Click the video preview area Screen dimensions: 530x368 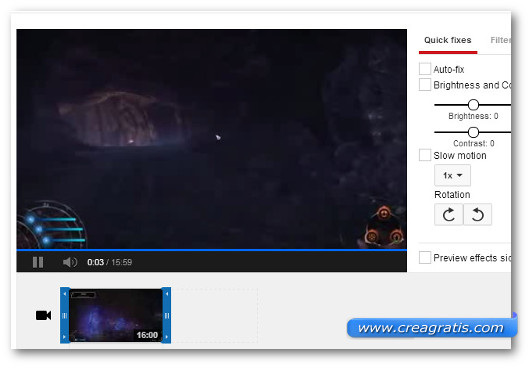(x=212, y=139)
